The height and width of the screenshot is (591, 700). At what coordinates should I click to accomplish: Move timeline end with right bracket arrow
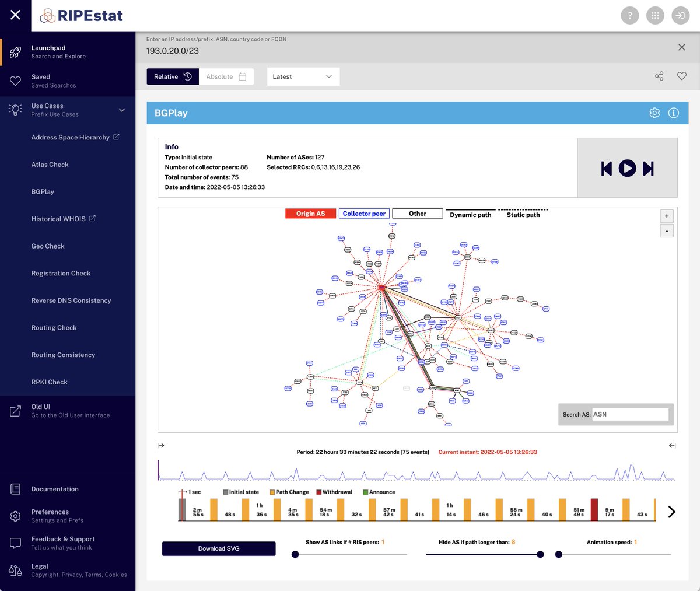672,446
